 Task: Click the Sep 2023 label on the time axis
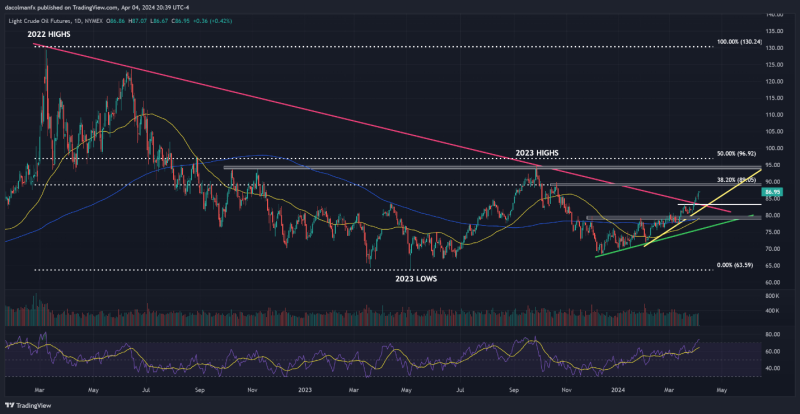coord(514,389)
